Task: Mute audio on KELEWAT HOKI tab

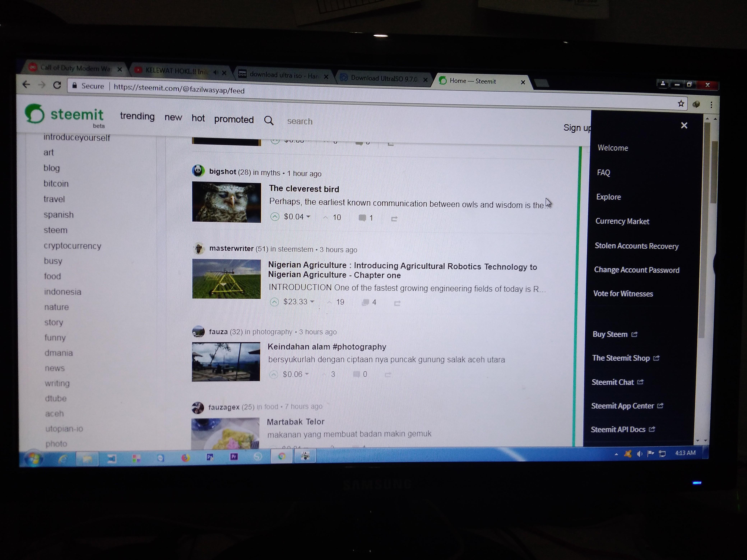Action: [x=216, y=72]
